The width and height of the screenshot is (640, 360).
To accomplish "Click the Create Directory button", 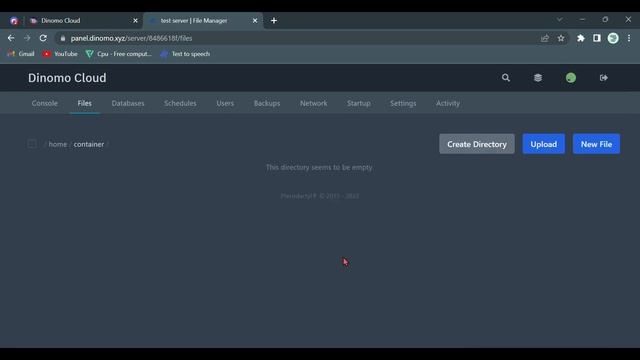I will [x=477, y=144].
